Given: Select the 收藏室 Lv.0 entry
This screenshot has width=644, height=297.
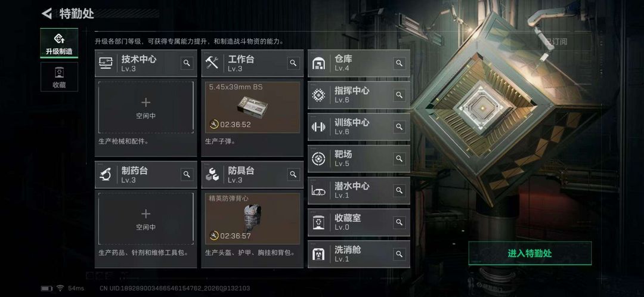Looking at the screenshot, I should click(358, 222).
